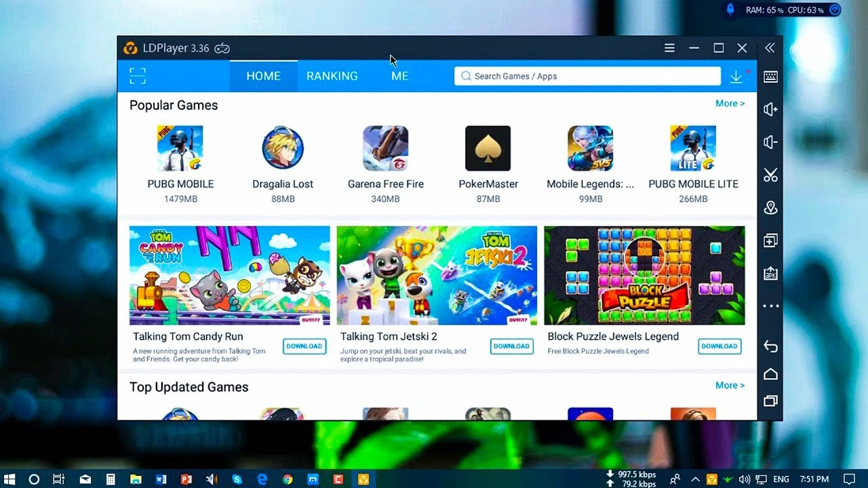Open the downloads manager arrow icon

tap(736, 77)
